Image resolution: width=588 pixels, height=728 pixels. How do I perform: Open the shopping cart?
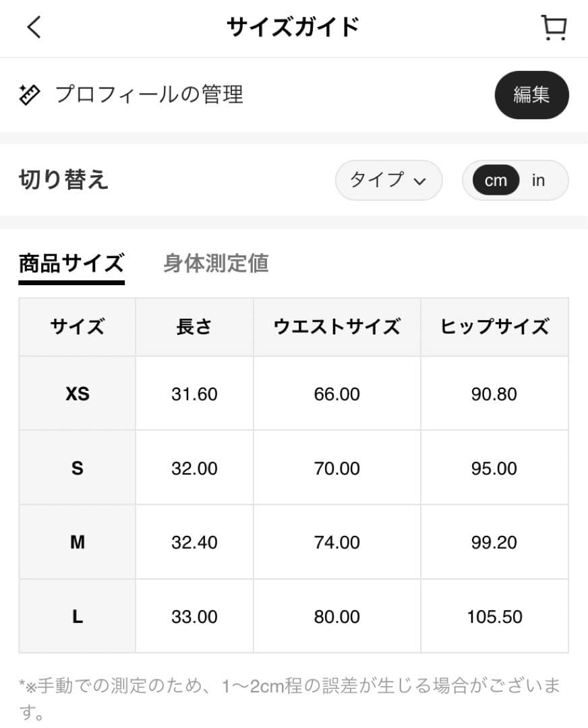coord(554,28)
